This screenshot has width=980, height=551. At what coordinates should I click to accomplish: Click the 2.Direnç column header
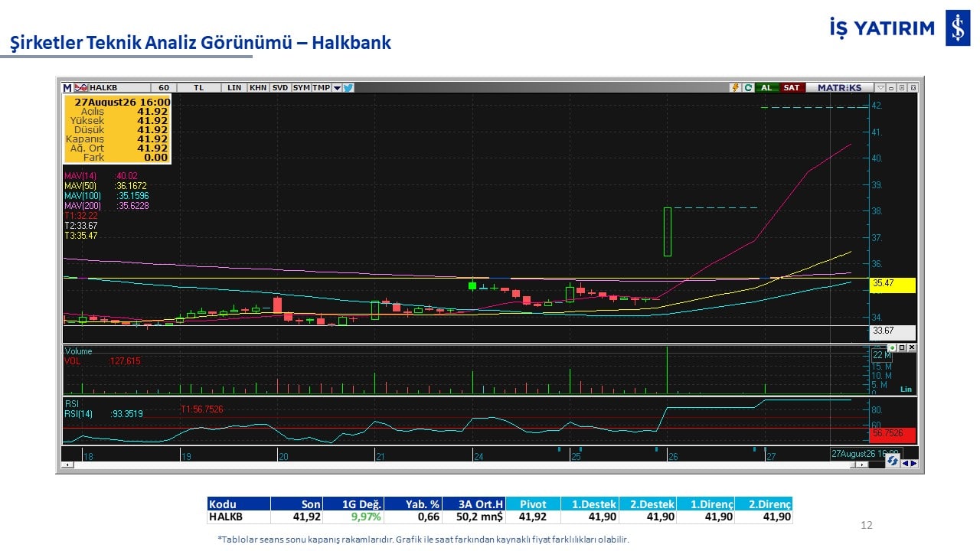(763, 504)
